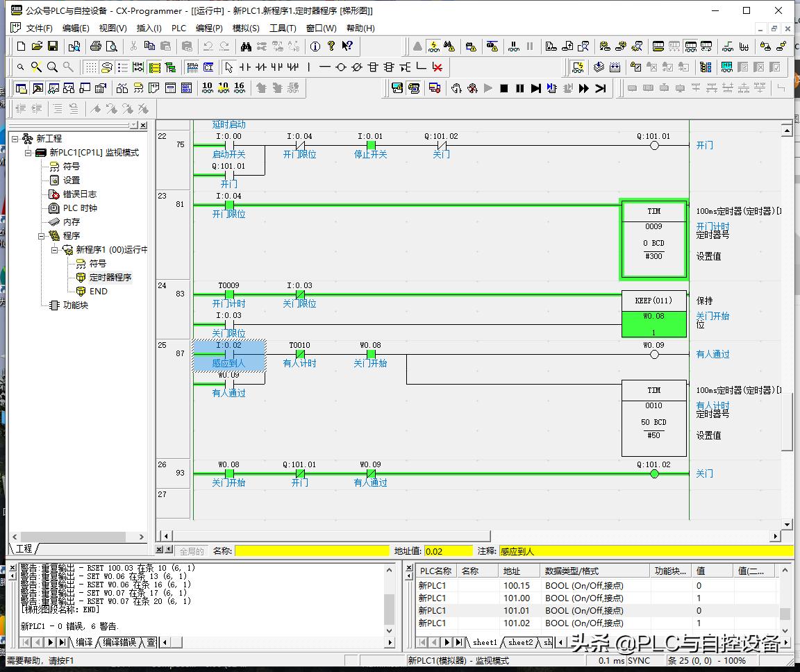800x672 pixels.
Task: Switch to the sheet2 watch tab
Action: [520, 642]
